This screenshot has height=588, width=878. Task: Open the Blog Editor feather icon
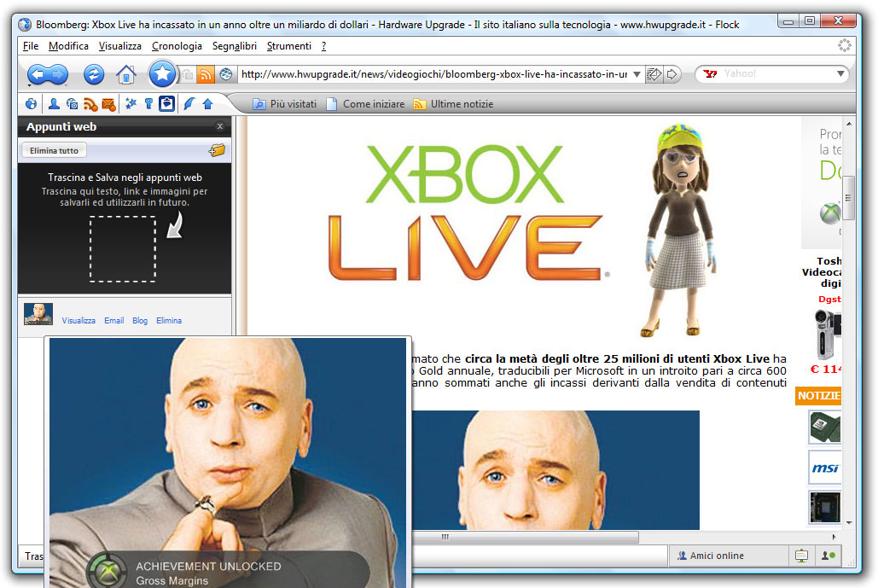pos(189,103)
